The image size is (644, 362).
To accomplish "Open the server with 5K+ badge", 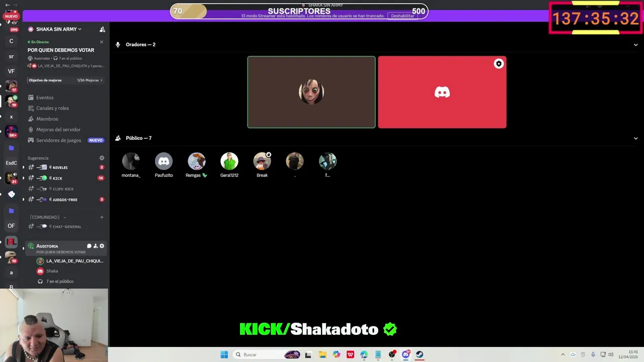I will coord(11,132).
